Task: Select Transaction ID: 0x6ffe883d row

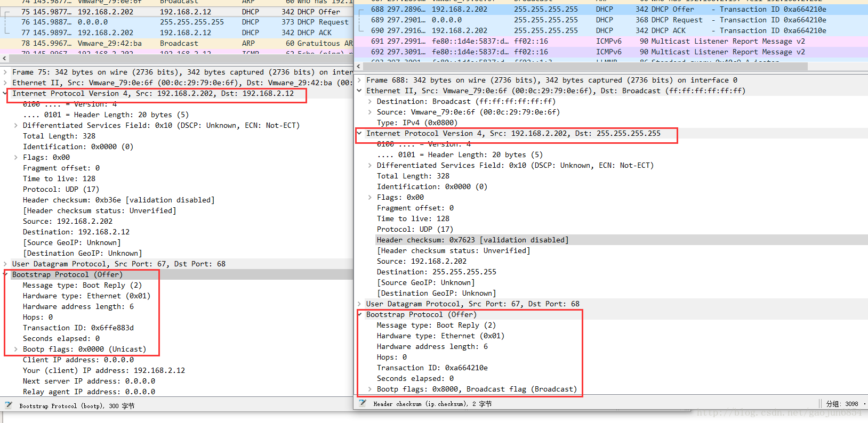Action: (x=78, y=328)
